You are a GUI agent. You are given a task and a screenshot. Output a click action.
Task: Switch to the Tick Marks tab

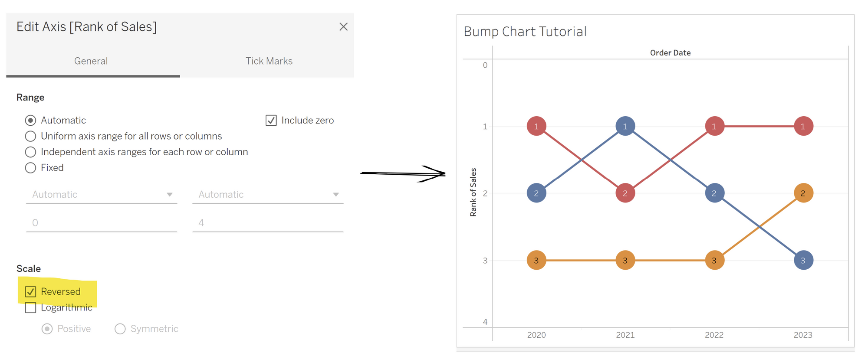(269, 61)
